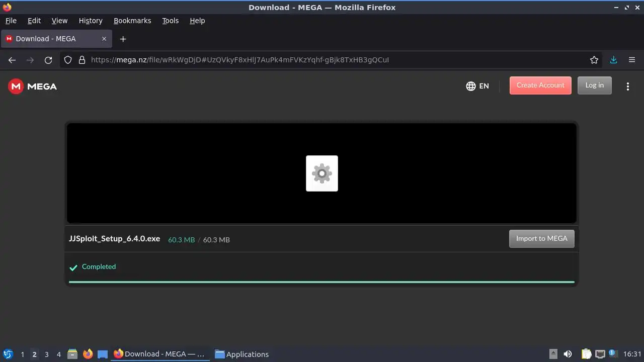This screenshot has height=362, width=644.
Task: Click the volume speaker tray icon
Action: point(568,354)
